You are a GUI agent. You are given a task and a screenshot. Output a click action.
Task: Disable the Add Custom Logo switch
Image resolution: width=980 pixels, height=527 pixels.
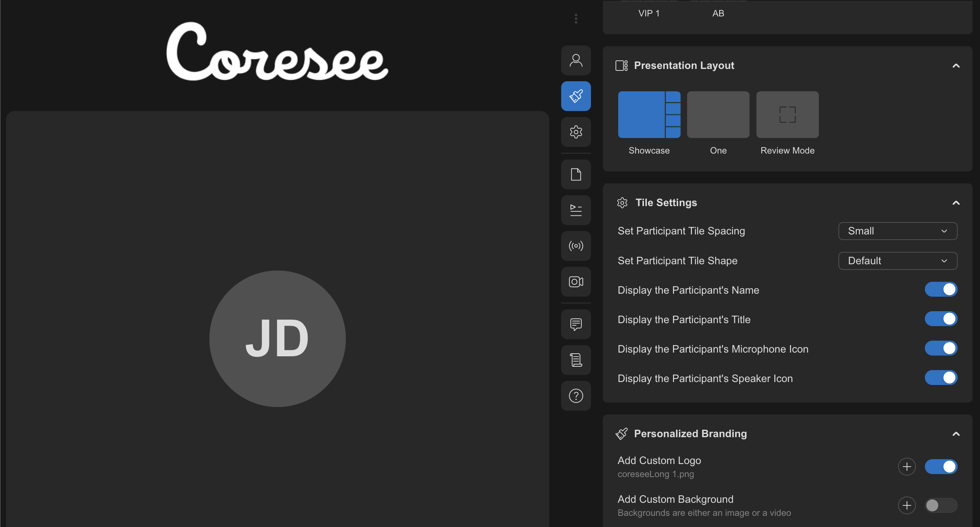[941, 467]
